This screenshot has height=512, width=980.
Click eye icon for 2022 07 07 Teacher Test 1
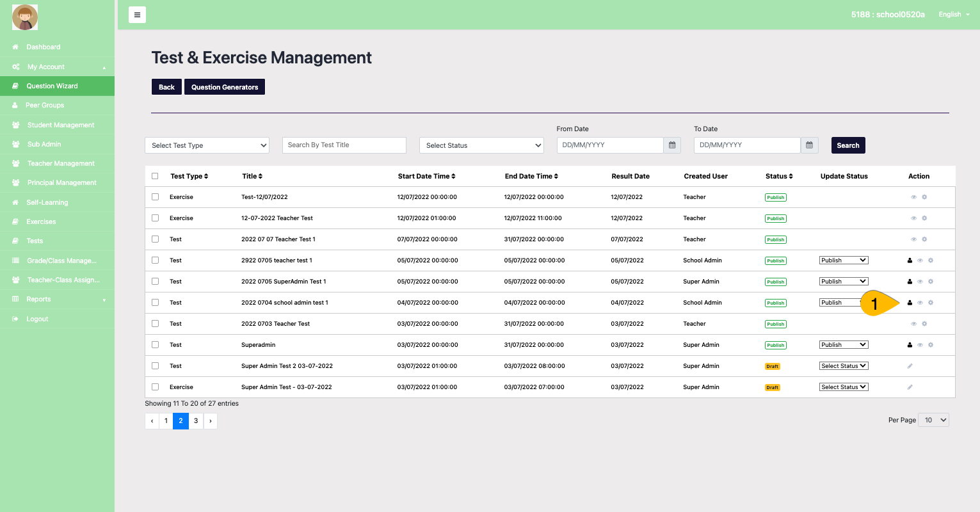click(x=913, y=239)
